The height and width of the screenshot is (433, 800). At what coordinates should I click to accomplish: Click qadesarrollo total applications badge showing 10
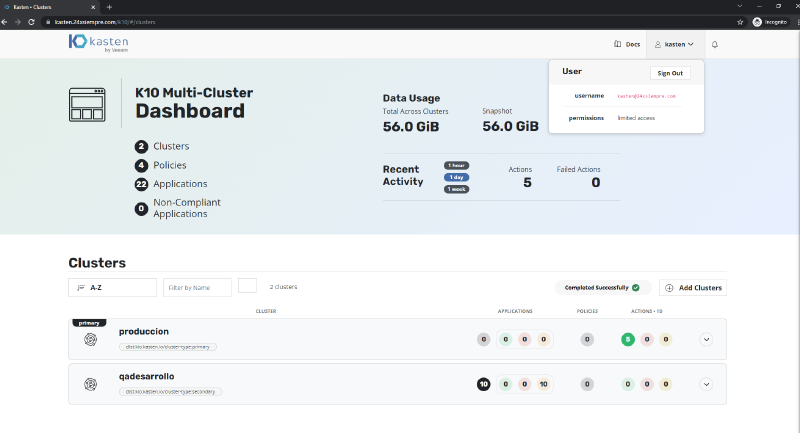(x=484, y=384)
